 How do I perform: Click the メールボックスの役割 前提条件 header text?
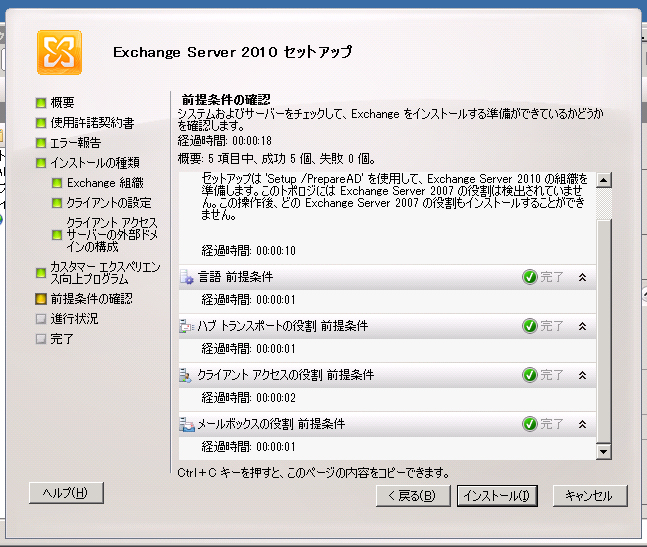(x=271, y=424)
